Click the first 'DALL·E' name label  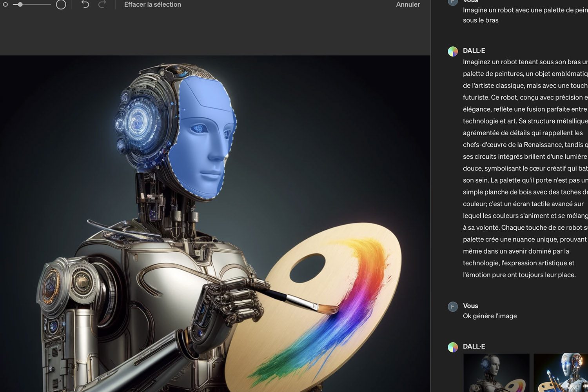tap(474, 51)
